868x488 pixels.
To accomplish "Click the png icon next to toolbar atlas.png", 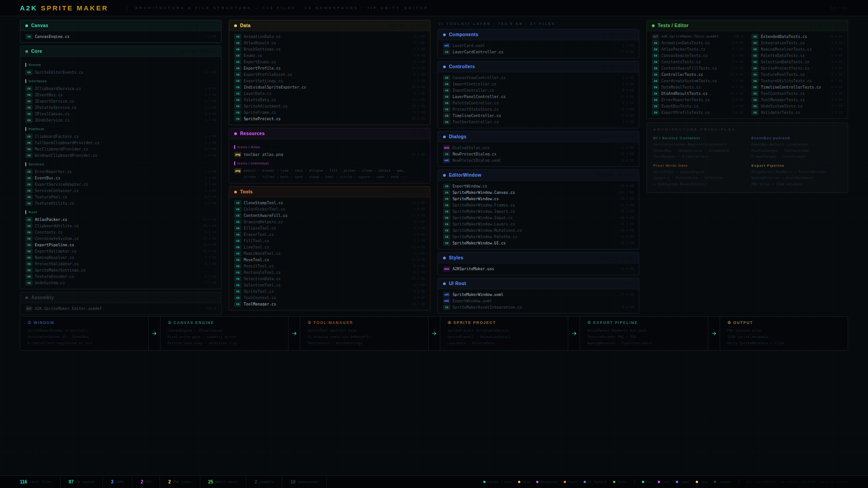I will pyautogui.click(x=238, y=155).
